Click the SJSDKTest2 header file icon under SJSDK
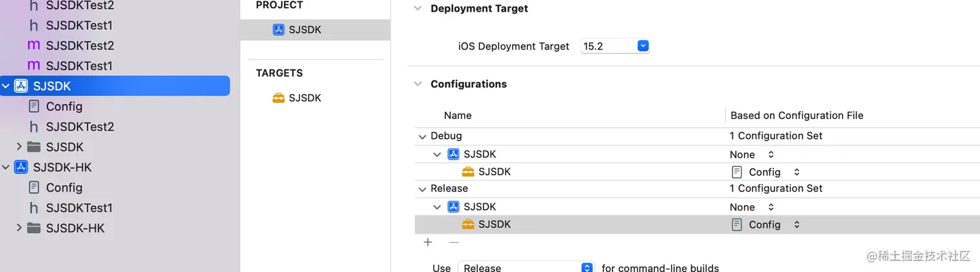980x272 pixels. pos(34,127)
